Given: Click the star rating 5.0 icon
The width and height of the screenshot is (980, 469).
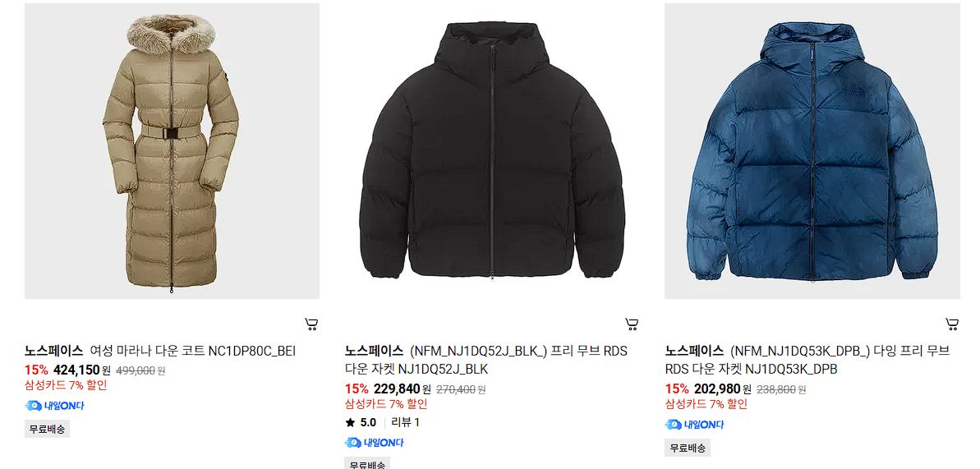Looking at the screenshot, I should [x=350, y=423].
